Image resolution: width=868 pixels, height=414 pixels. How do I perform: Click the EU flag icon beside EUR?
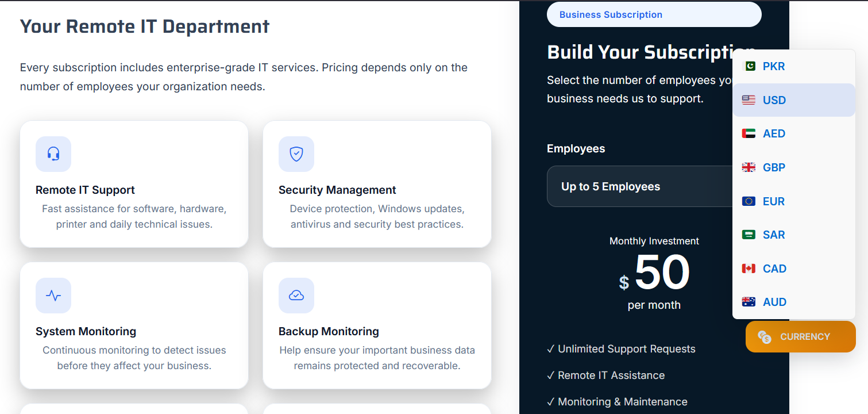749,201
